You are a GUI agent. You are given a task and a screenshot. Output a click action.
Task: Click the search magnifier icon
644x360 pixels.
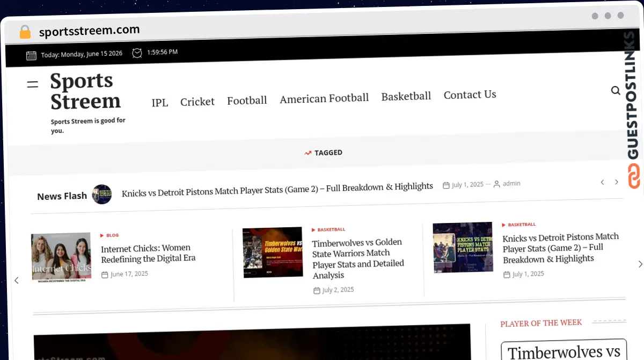616,90
